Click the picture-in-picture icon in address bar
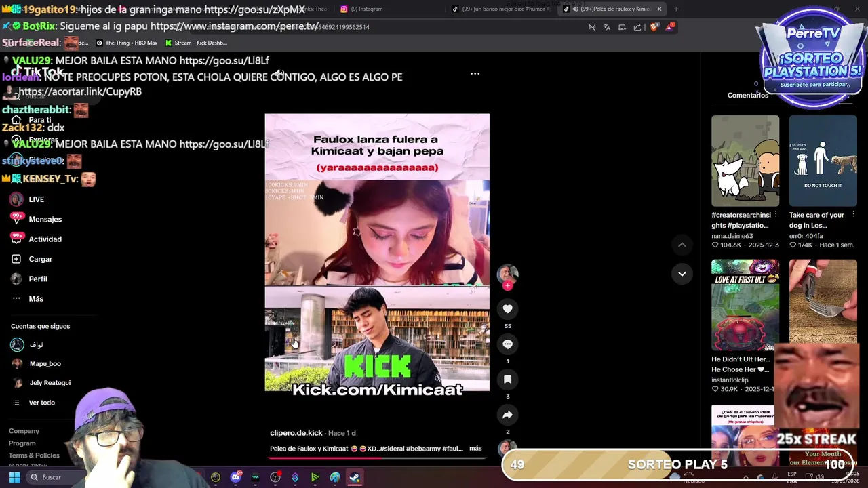The image size is (868, 488). pyautogui.click(x=622, y=27)
